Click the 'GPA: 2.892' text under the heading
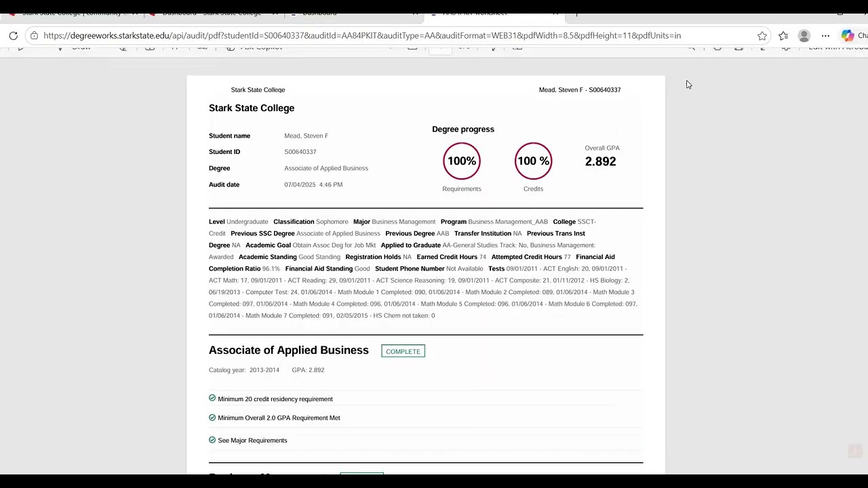 [x=308, y=370]
